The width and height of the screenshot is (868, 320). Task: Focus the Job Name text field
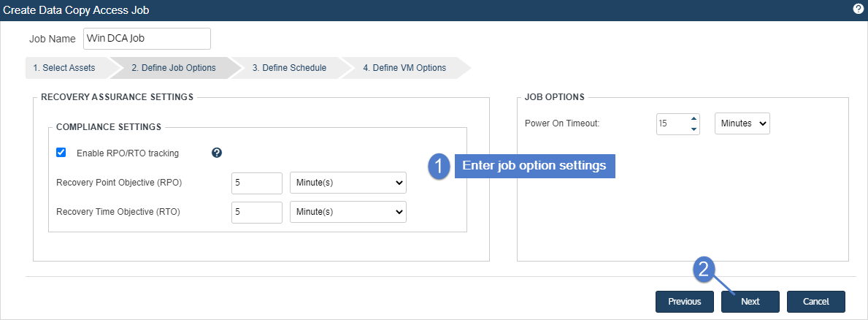click(x=147, y=39)
